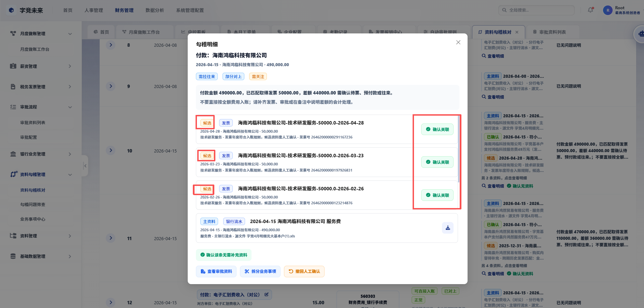Expand the 薪资管理 sidebar group
644x308 pixels.
pyautogui.click(x=41, y=66)
